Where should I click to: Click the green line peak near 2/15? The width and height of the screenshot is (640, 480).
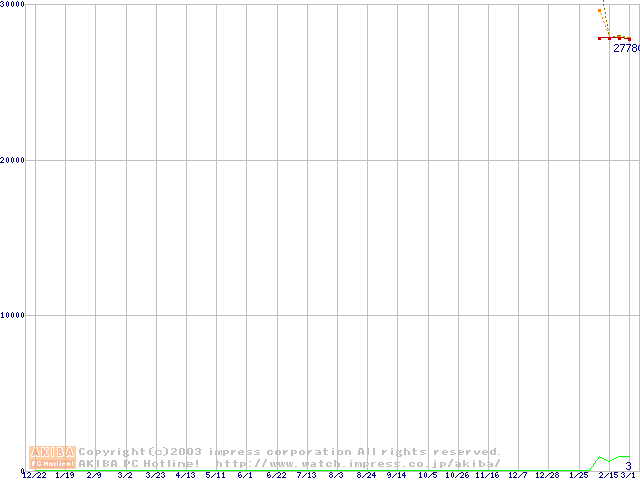[x=600, y=457]
